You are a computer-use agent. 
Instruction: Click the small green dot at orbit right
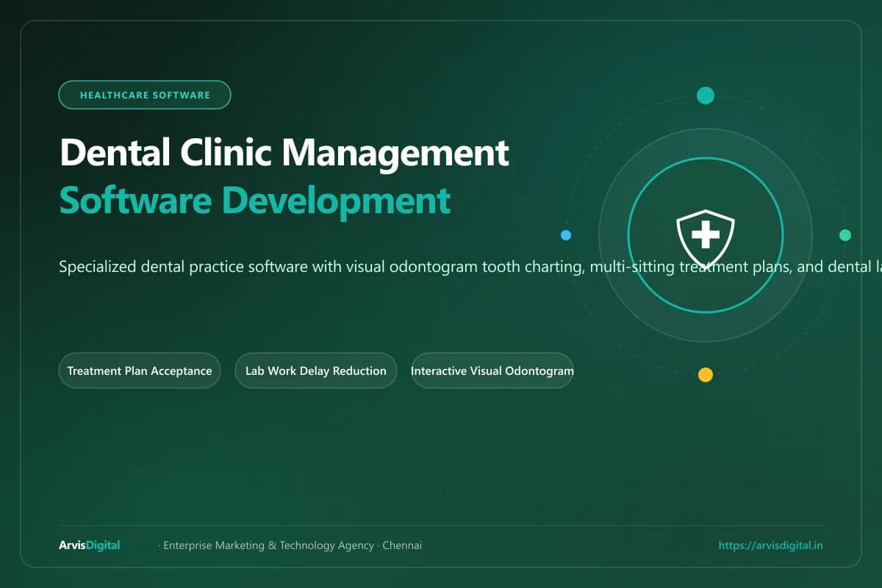(845, 235)
